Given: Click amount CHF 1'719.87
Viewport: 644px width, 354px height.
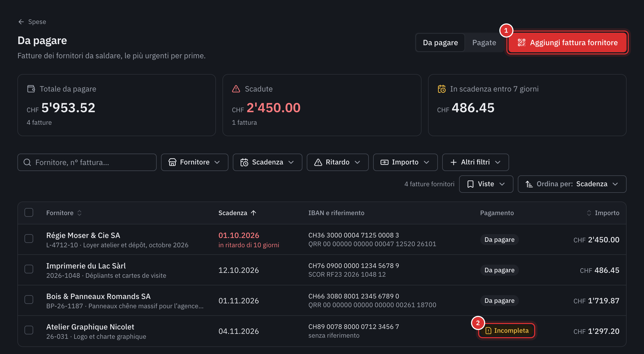Looking at the screenshot, I should tap(596, 301).
